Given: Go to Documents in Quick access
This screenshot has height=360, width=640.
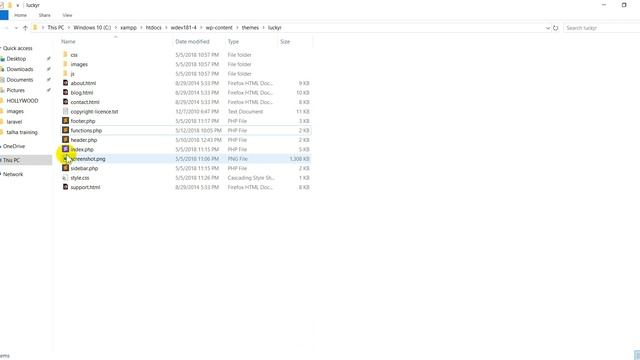Looking at the screenshot, I should coord(20,80).
